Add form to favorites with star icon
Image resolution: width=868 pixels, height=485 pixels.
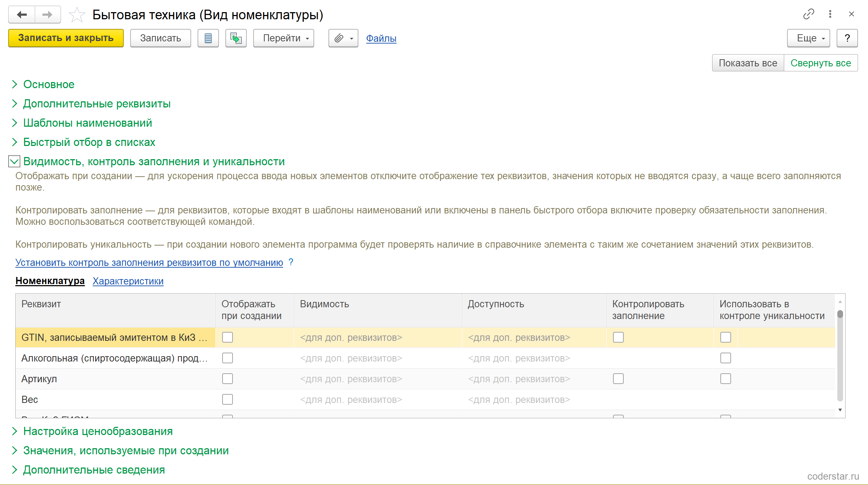pyautogui.click(x=77, y=15)
